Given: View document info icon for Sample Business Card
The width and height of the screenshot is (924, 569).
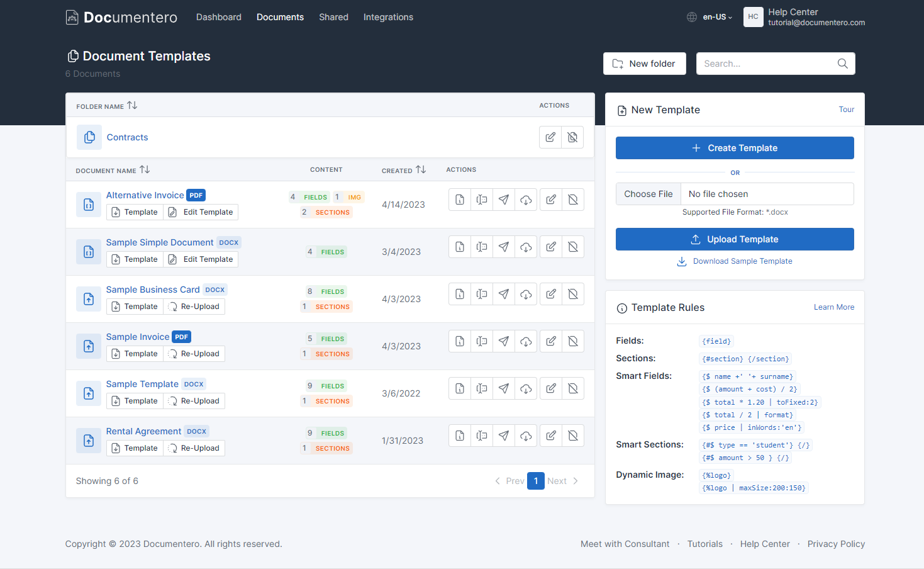Looking at the screenshot, I should (x=459, y=294).
